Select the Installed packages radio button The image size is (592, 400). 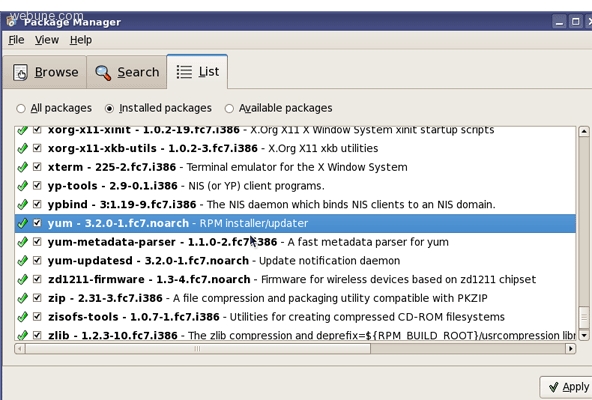tap(109, 109)
